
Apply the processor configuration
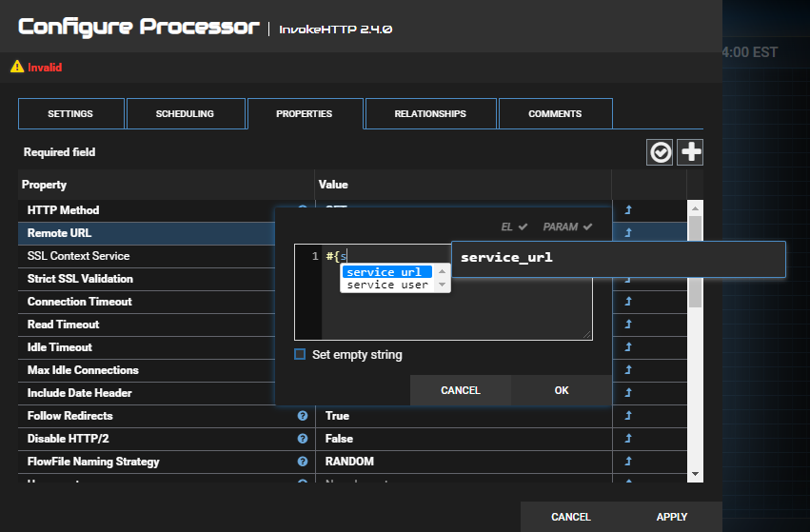point(672,517)
